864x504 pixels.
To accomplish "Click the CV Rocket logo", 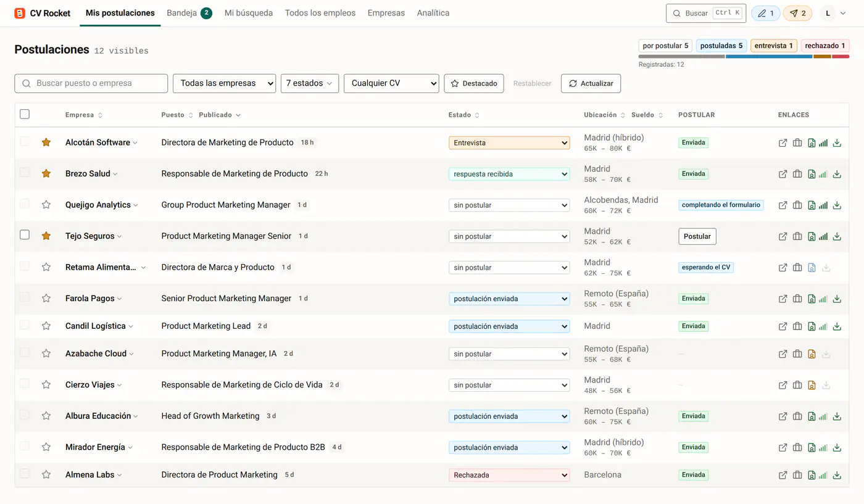I will [x=43, y=13].
